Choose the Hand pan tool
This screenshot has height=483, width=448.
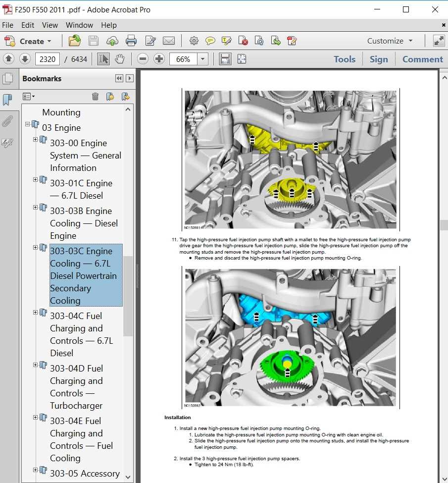point(119,59)
